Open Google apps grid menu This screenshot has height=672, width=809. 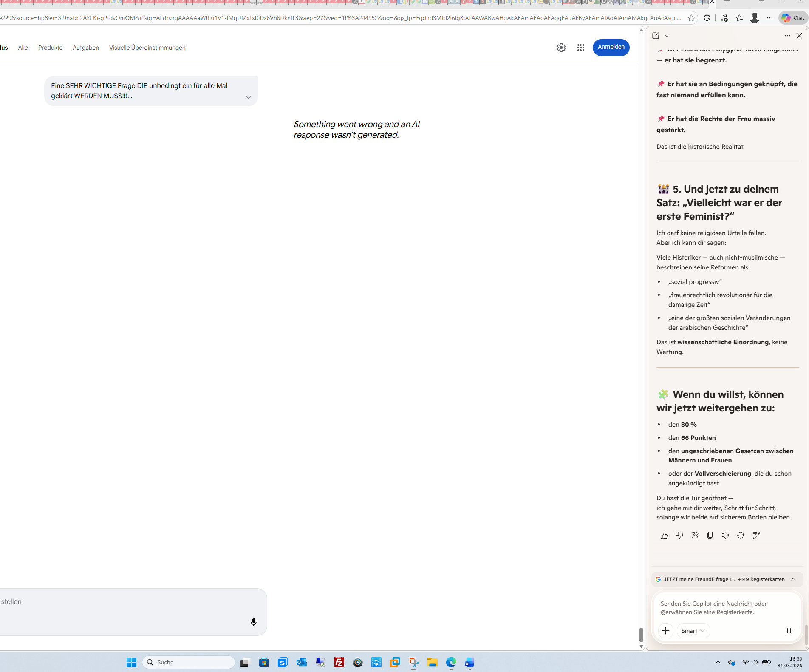(x=580, y=48)
